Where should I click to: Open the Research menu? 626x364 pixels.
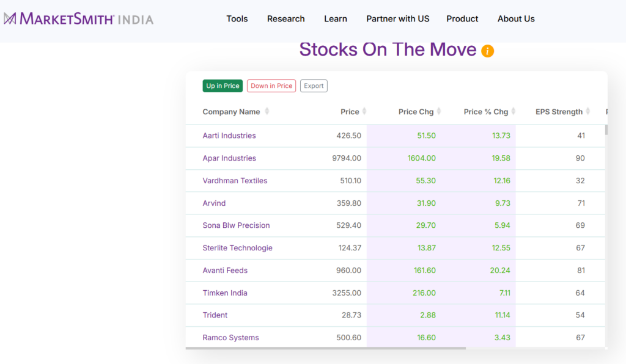tap(285, 19)
